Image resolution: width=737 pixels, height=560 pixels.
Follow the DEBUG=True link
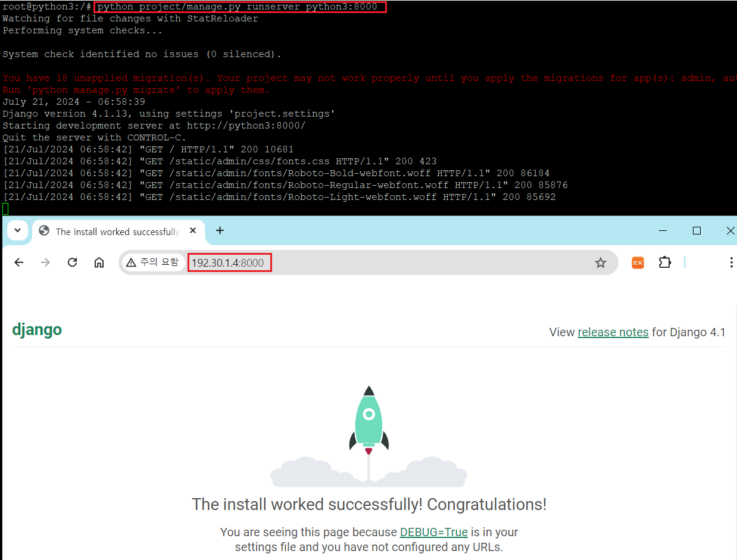tap(433, 532)
